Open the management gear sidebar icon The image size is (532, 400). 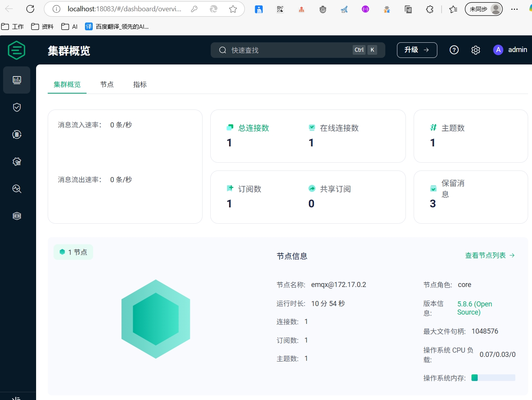(x=17, y=162)
